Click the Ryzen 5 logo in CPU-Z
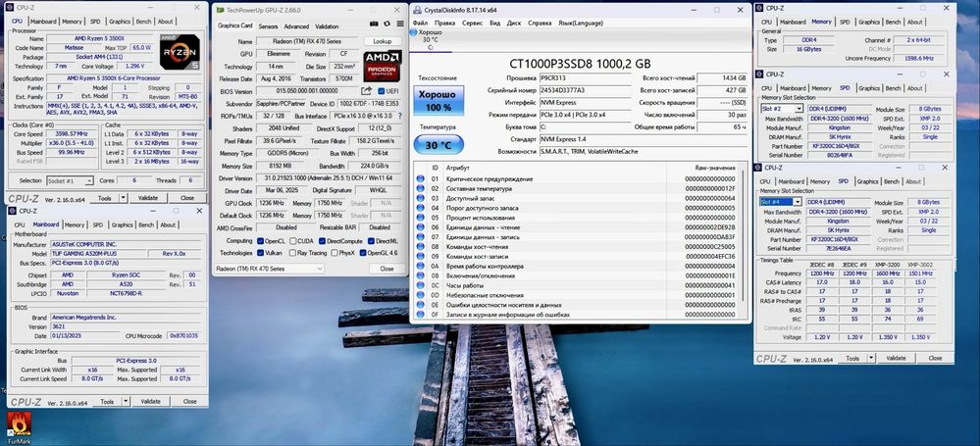 point(180,52)
